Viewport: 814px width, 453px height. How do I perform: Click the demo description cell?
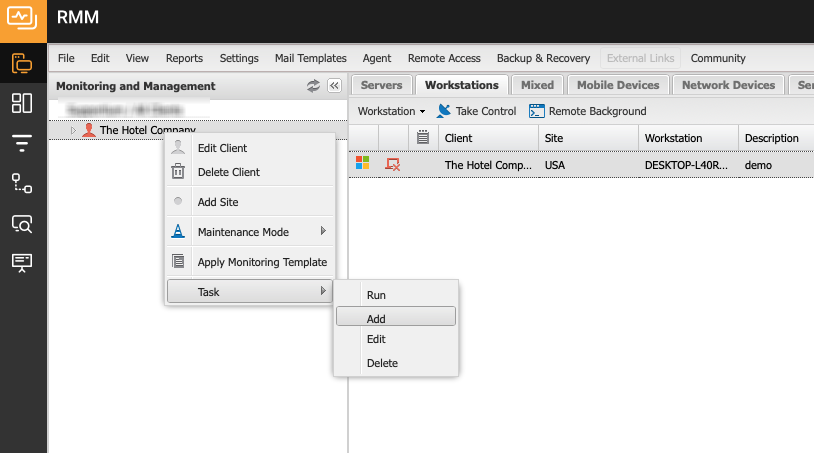776,165
